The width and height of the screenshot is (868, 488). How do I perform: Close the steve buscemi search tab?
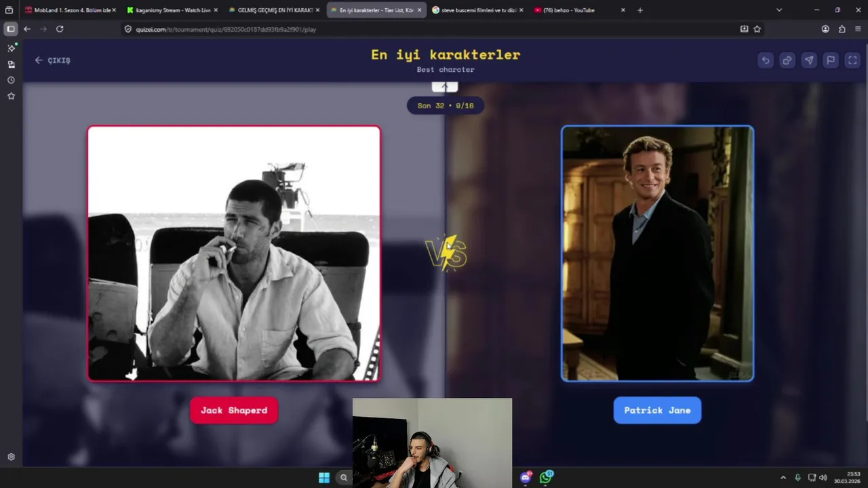point(521,10)
